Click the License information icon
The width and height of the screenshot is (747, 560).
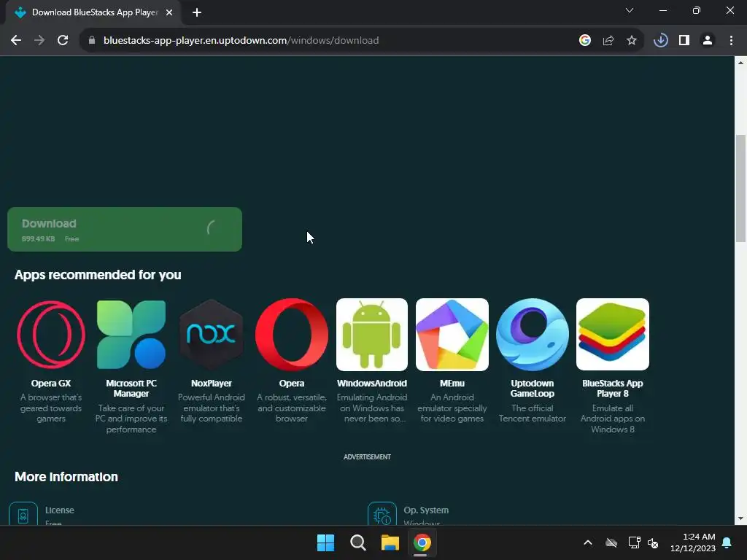[23, 514]
